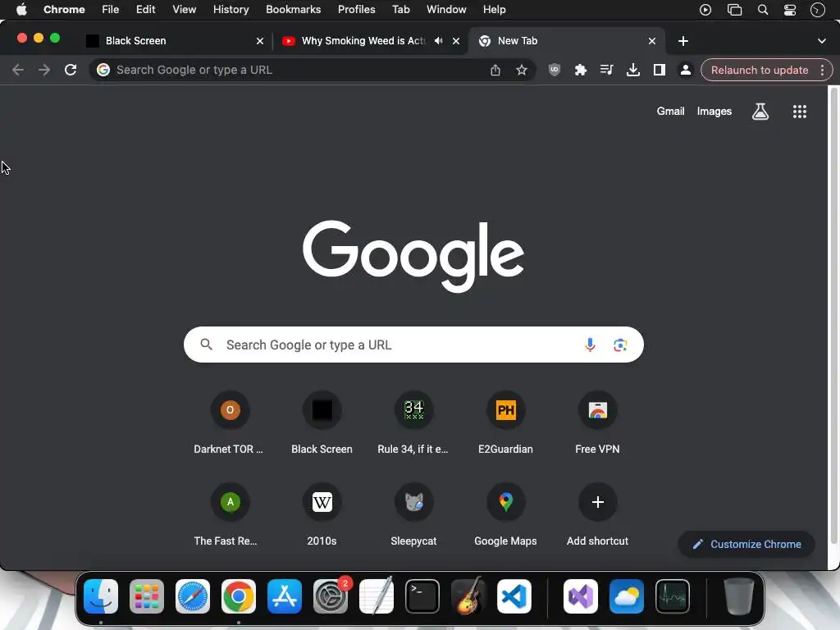
Task: Open Spotlight search in menu bar
Action: point(762,10)
